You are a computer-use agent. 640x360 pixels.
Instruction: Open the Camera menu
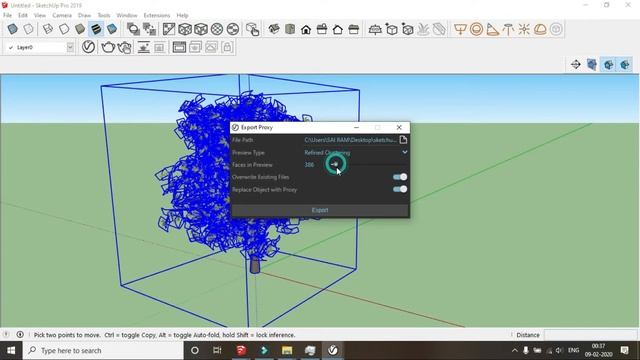tap(62, 15)
